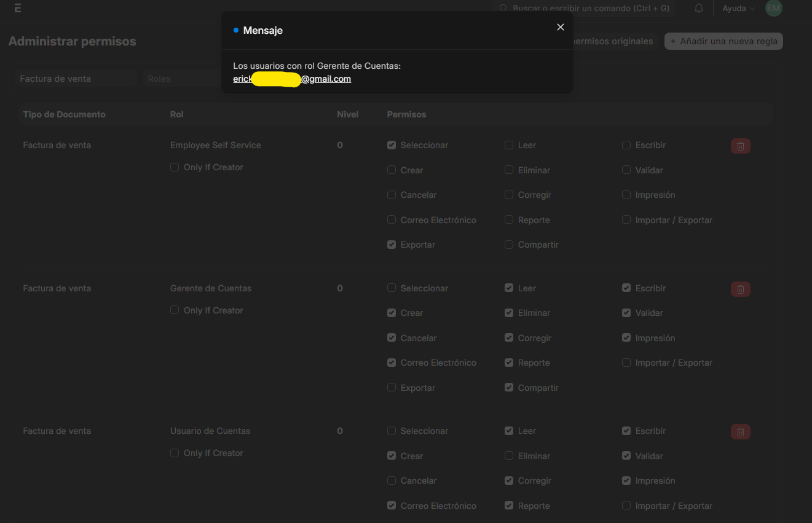Viewport: 812px width, 523px height.
Task: Close the Mensaje dialog with the X
Action: click(x=560, y=27)
